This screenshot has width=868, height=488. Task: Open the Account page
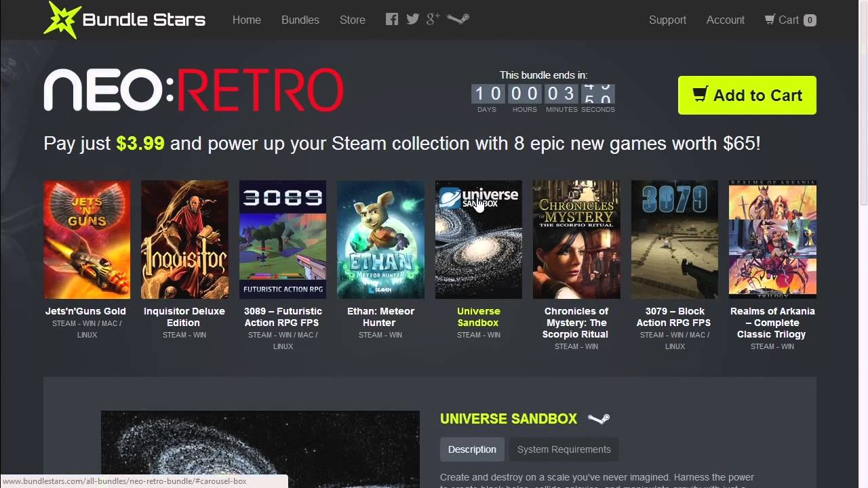click(726, 20)
